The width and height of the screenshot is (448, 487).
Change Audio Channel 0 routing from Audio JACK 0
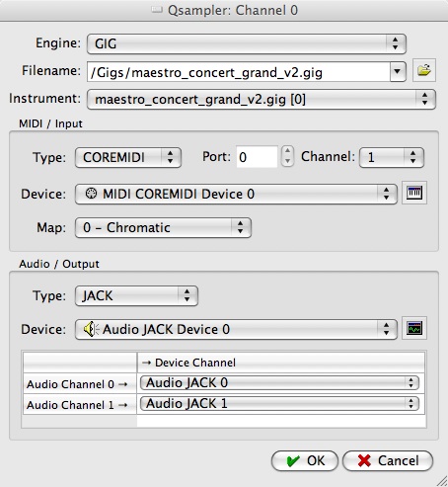279,383
